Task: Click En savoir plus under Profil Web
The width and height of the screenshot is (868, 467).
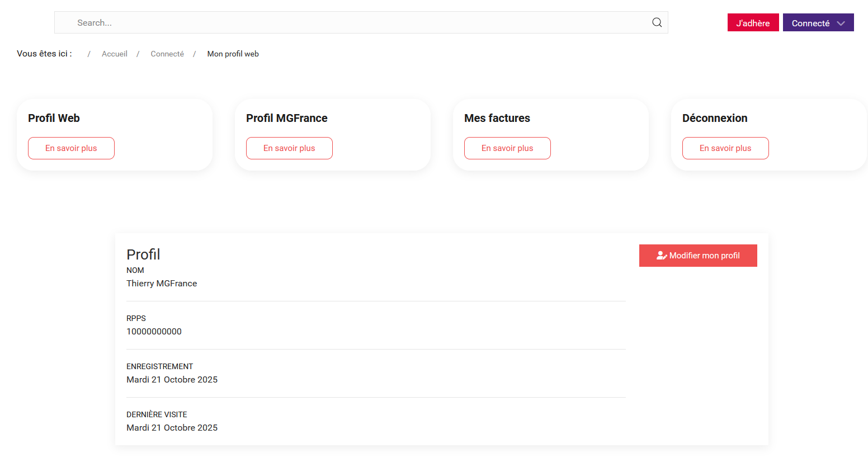Action: pos(71,148)
